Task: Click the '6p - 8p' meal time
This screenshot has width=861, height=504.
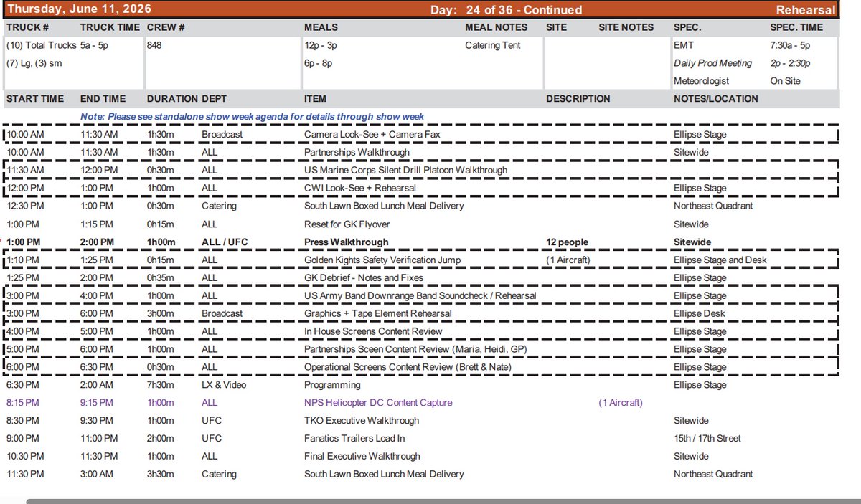Action: tap(319, 63)
